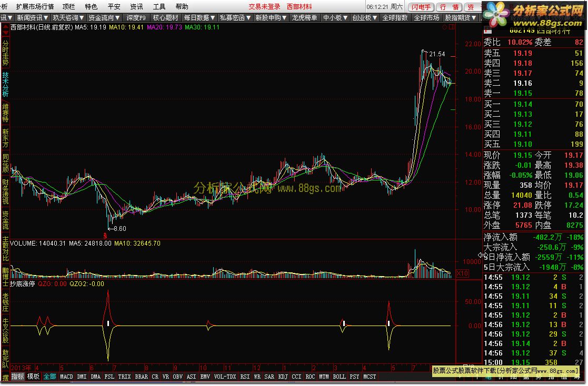Expand the 中小板 dropdown

pyautogui.click(x=335, y=17)
